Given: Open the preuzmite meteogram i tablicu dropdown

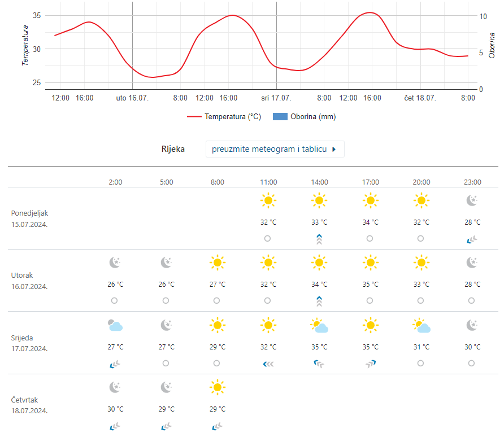Looking at the screenshot, I should (x=275, y=149).
